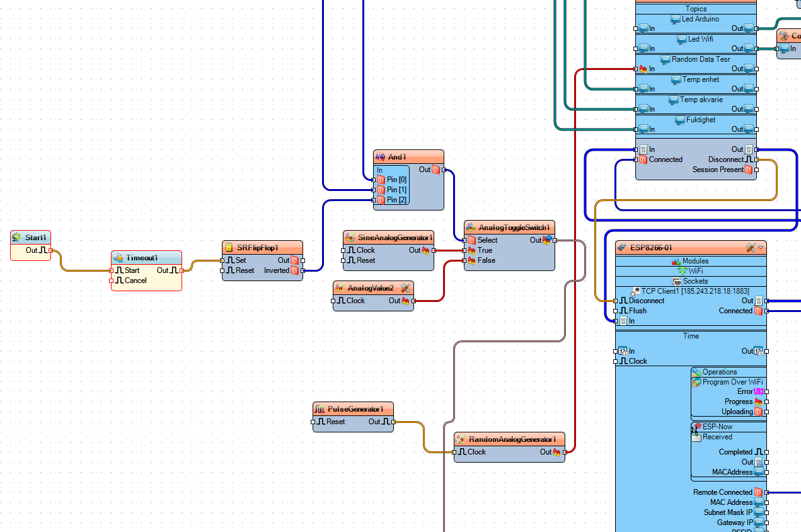This screenshot has width=801, height=532.
Task: Click the And1 gate icon
Action: coord(380,157)
